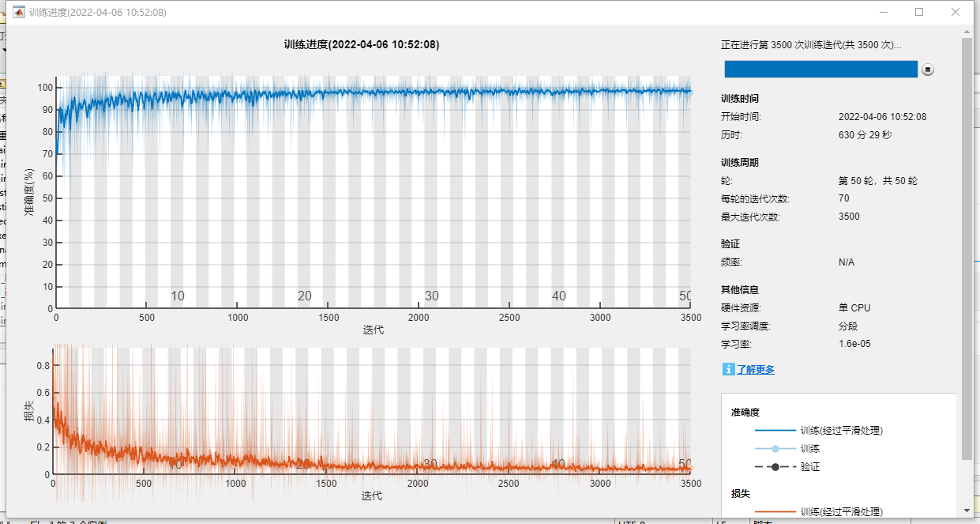The image size is (980, 524).
Task: Click the 迭代 x-axis label under loss plot
Action: (372, 496)
